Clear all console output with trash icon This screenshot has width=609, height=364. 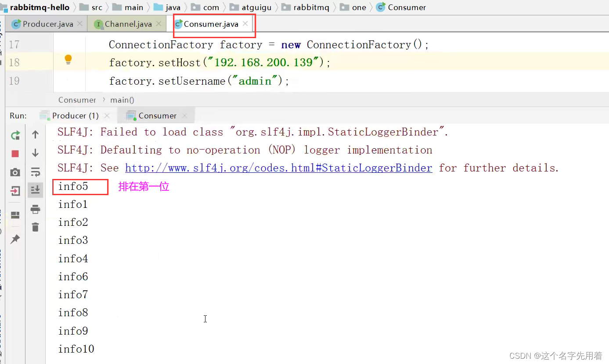click(x=36, y=227)
